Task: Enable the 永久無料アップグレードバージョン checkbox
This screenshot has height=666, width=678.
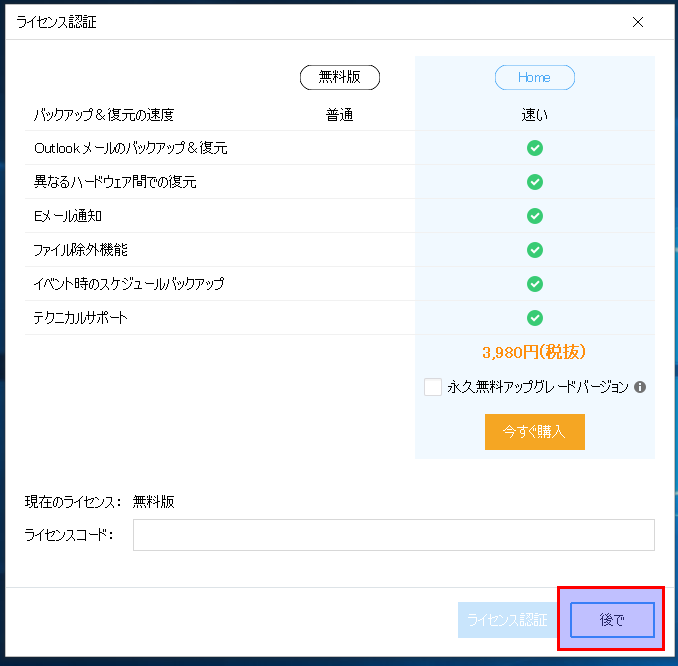Action: [432, 387]
